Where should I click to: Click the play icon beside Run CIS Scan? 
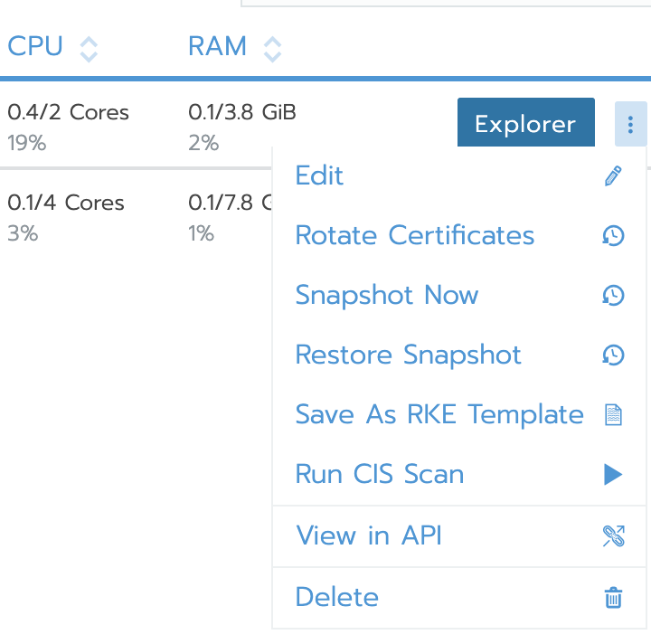(613, 474)
